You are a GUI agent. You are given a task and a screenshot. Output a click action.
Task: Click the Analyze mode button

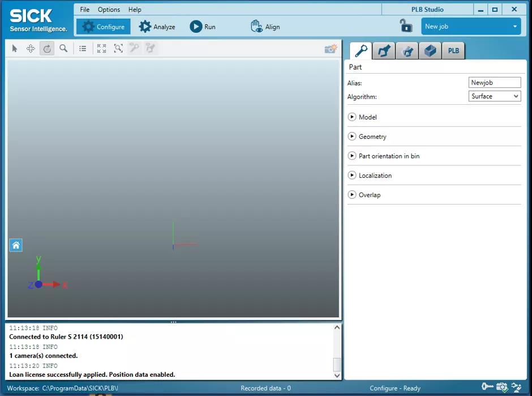click(157, 27)
